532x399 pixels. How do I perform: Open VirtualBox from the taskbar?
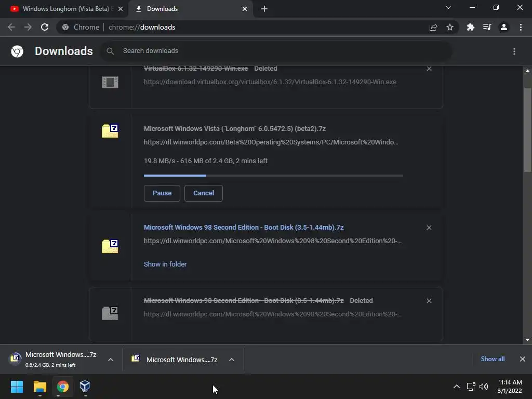(85, 387)
